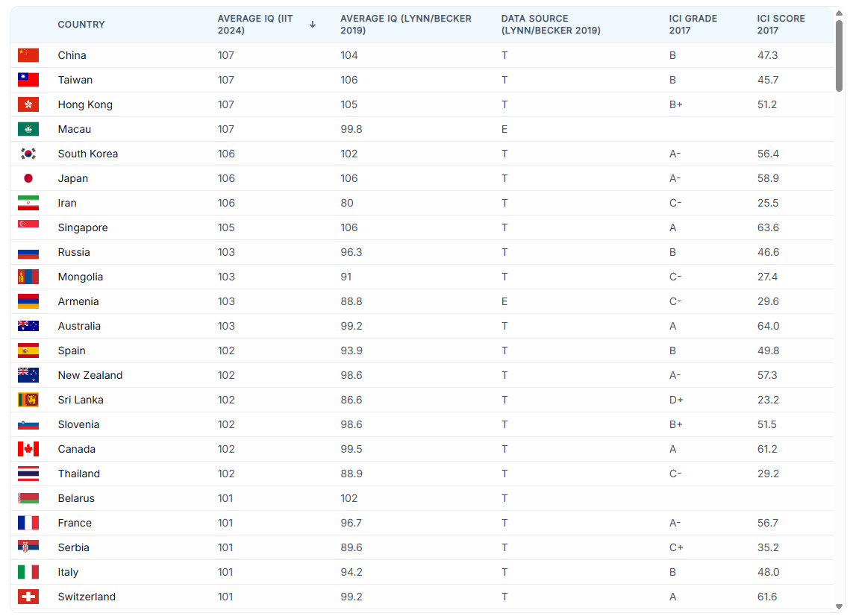The width and height of the screenshot is (850, 616).
Task: Select the country name France
Action: click(x=75, y=523)
